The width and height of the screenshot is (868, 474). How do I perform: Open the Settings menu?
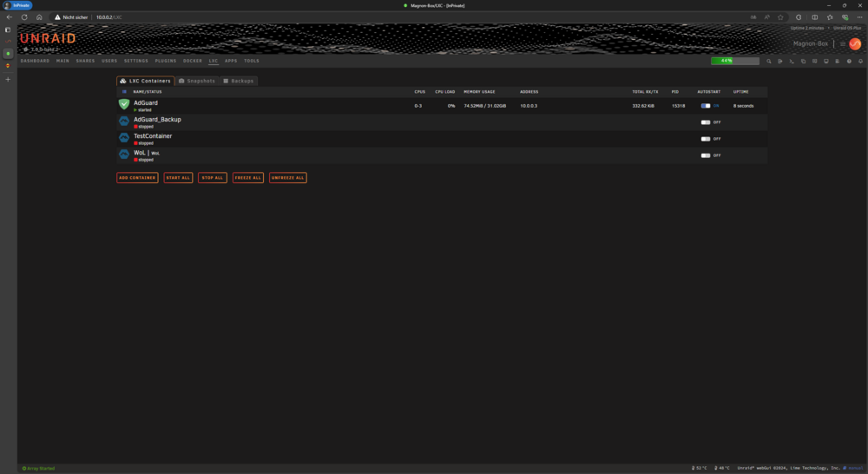[x=136, y=61]
